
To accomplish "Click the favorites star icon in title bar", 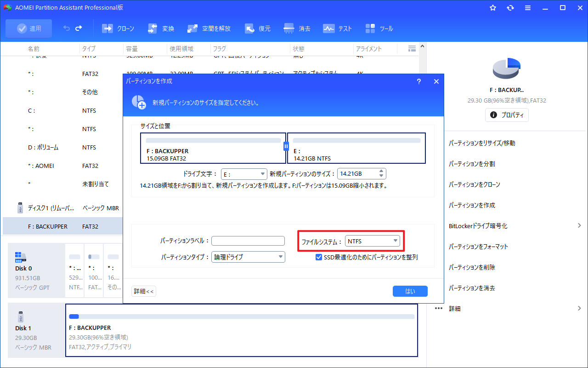I will tap(493, 8).
